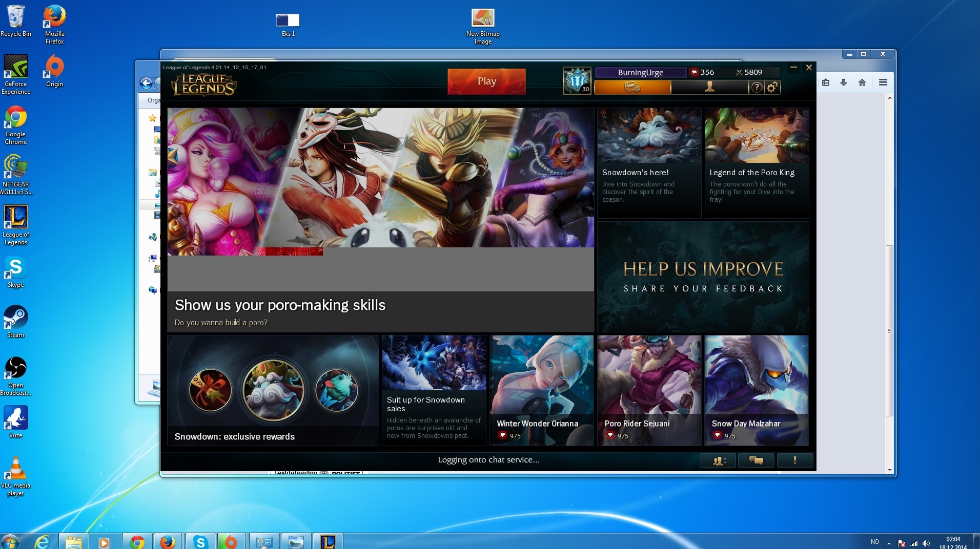The width and height of the screenshot is (980, 549).
Task: Click the Origin taskbar icon
Action: pyautogui.click(x=232, y=541)
